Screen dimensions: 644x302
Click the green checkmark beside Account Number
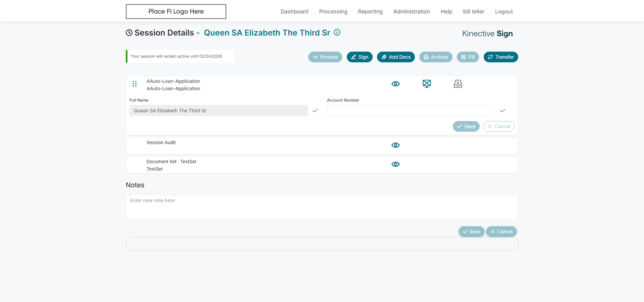click(x=502, y=111)
